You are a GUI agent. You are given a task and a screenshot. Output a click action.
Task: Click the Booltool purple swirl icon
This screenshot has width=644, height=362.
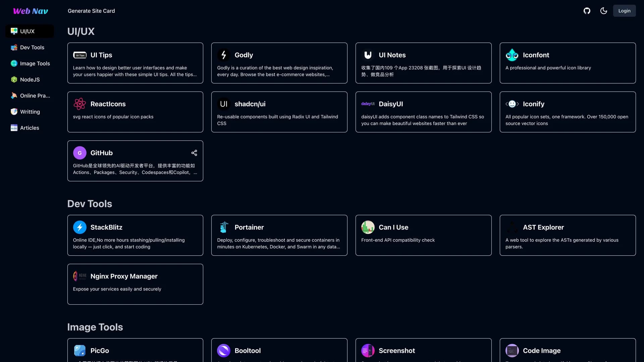224,350
